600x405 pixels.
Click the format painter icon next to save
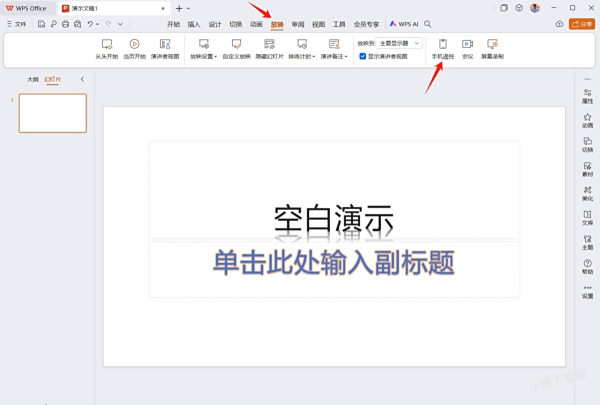click(54, 24)
